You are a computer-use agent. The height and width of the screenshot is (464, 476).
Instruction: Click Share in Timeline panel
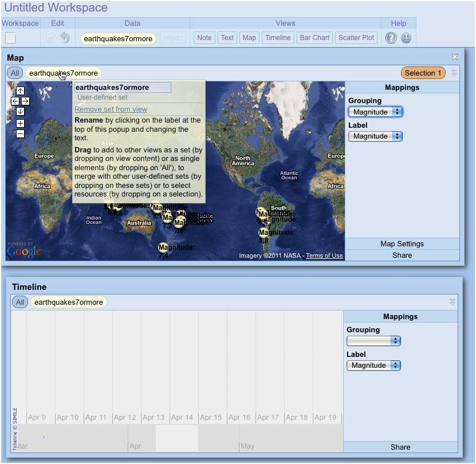tap(400, 447)
